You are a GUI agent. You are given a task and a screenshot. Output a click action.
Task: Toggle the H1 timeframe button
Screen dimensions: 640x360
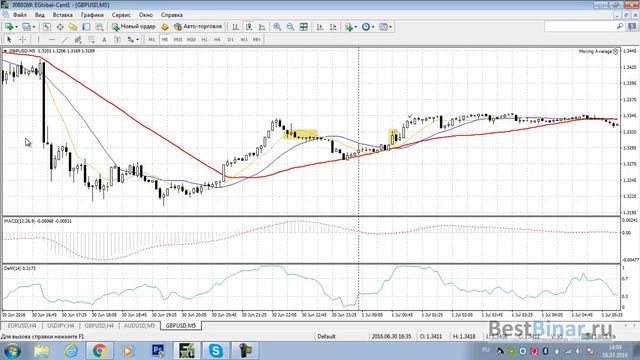pos(204,40)
